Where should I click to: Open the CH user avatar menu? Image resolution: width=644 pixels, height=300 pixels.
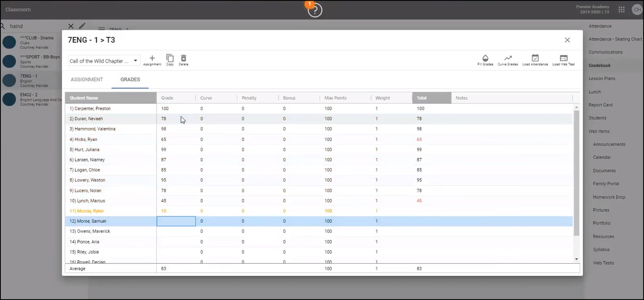[x=637, y=10]
